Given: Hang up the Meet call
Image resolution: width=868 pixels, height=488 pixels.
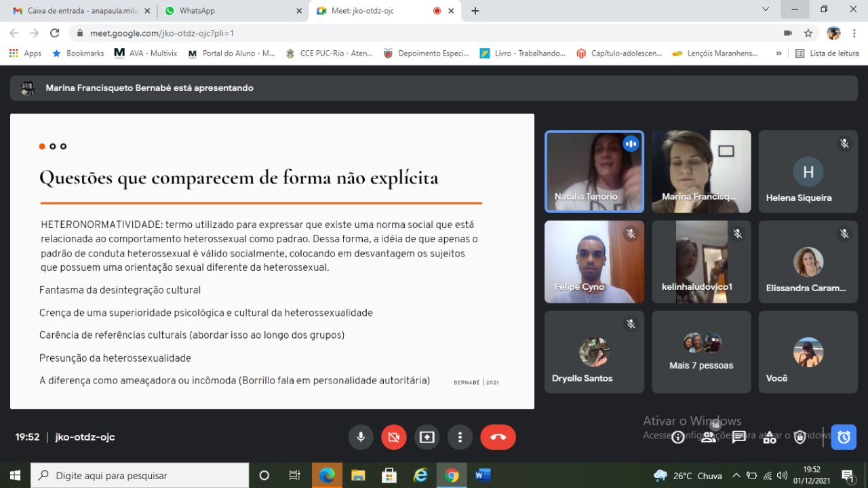Looking at the screenshot, I should click(x=498, y=437).
